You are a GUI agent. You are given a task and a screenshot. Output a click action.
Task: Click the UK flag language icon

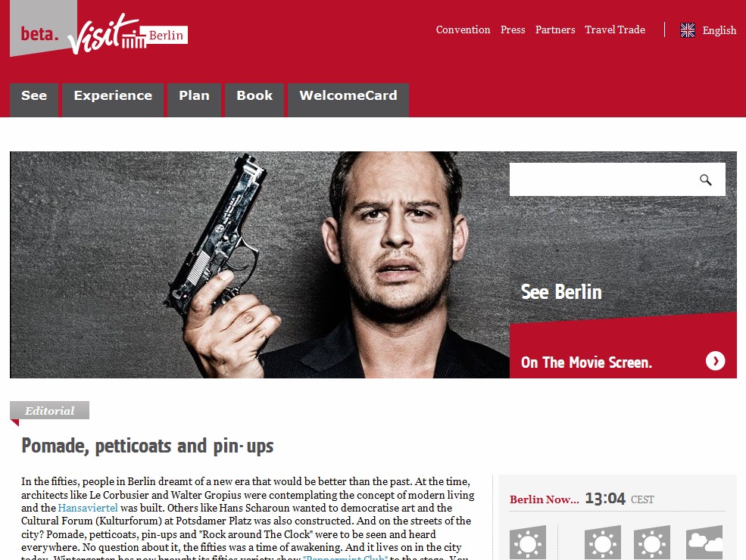click(x=688, y=30)
